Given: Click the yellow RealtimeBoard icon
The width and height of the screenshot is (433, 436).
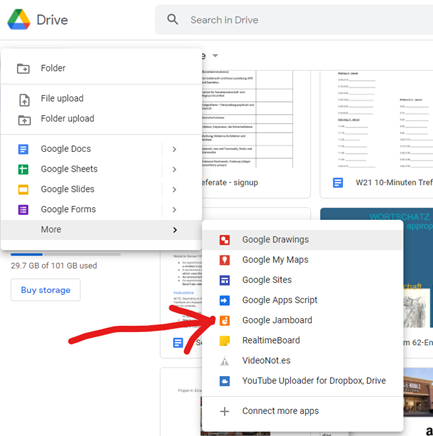Looking at the screenshot, I should click(x=225, y=341).
